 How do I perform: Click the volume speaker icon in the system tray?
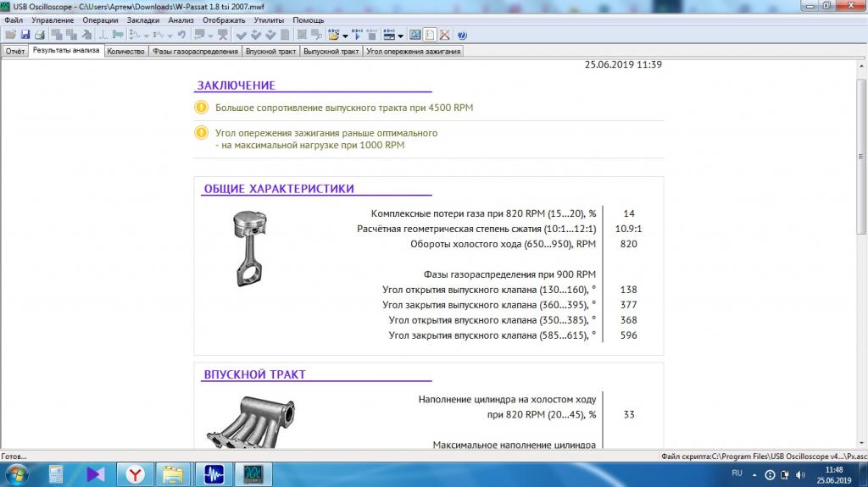coord(800,475)
